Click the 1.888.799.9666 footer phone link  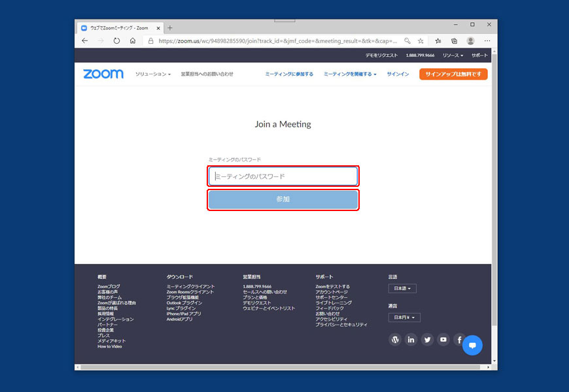(x=257, y=286)
